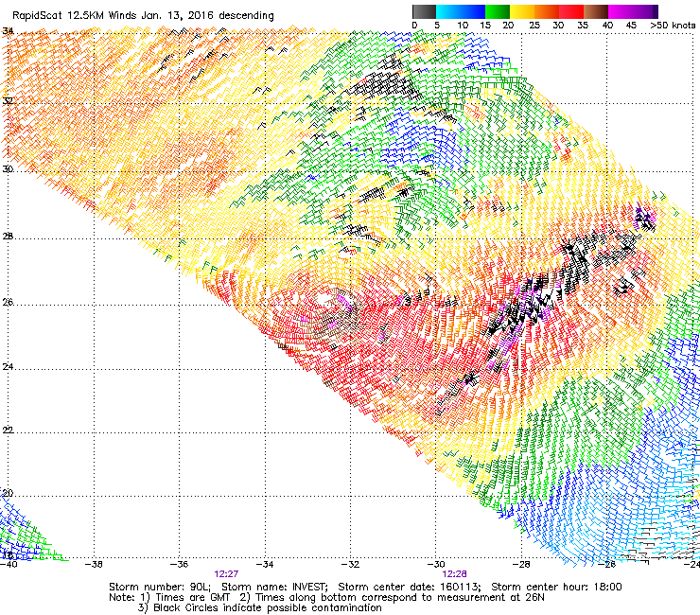Screen dimensions: 700x615
Task: Select the gray 0-5 knots legend swatch
Action: click(424, 11)
